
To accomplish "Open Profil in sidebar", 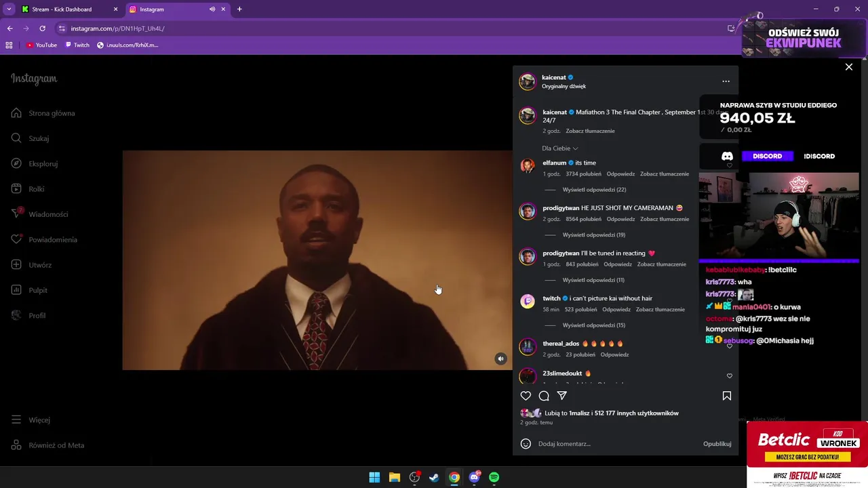I will click(28, 315).
